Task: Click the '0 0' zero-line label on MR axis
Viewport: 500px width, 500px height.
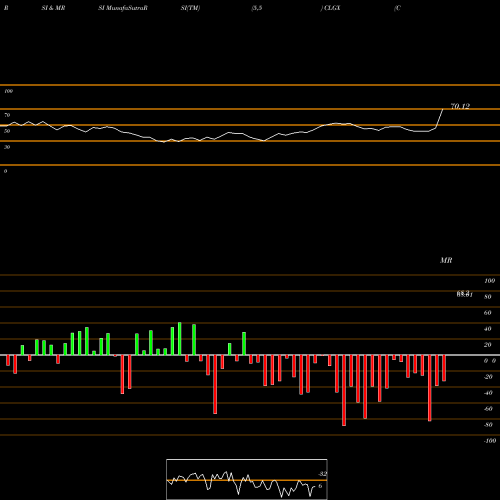Action: (x=490, y=361)
